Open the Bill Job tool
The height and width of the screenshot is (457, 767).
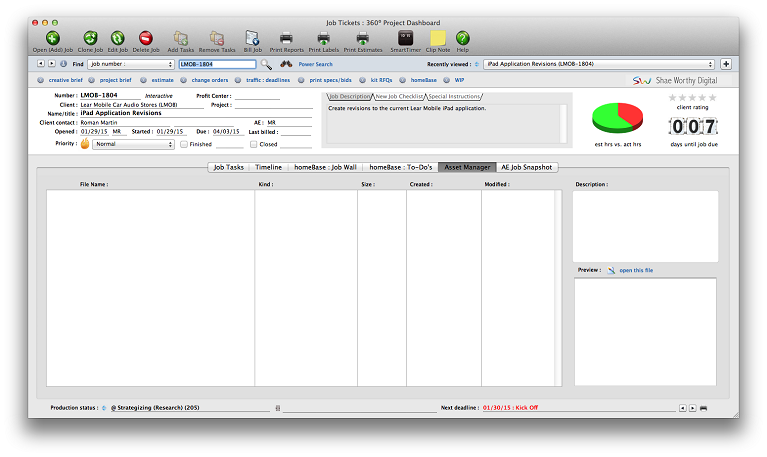coord(252,38)
